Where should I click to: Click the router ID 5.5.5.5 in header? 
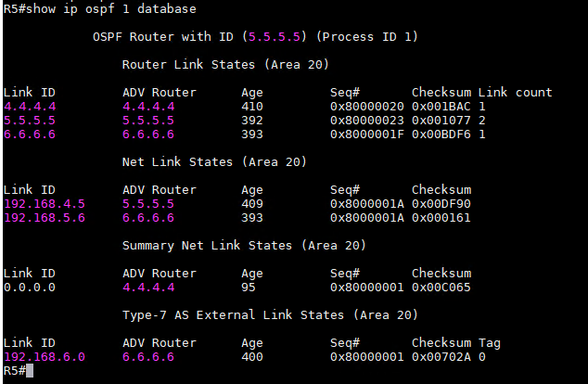coord(275,37)
